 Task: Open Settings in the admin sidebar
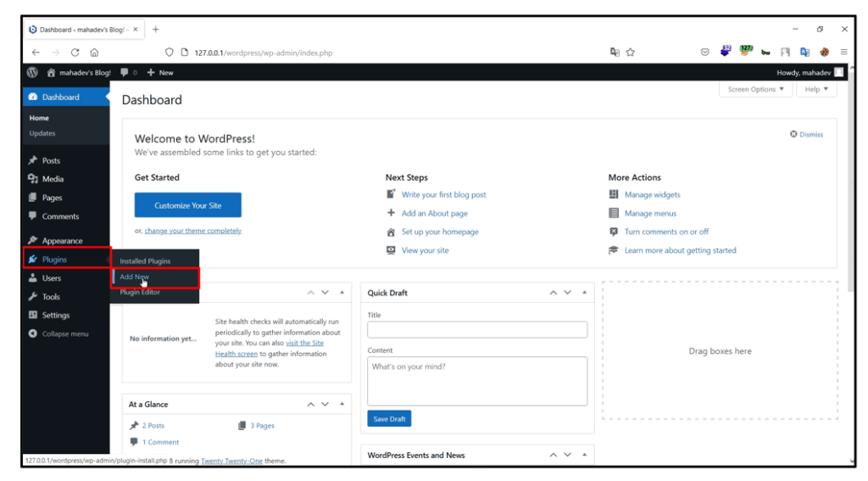(x=56, y=316)
